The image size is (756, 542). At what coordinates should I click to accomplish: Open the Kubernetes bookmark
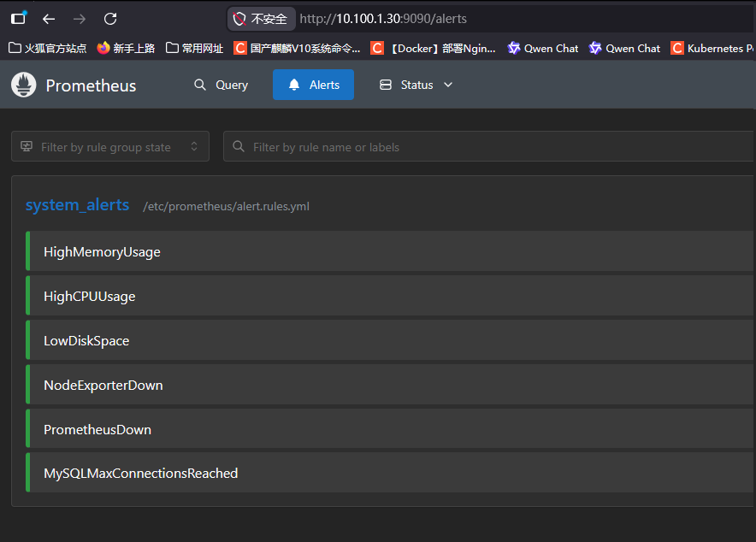point(712,48)
